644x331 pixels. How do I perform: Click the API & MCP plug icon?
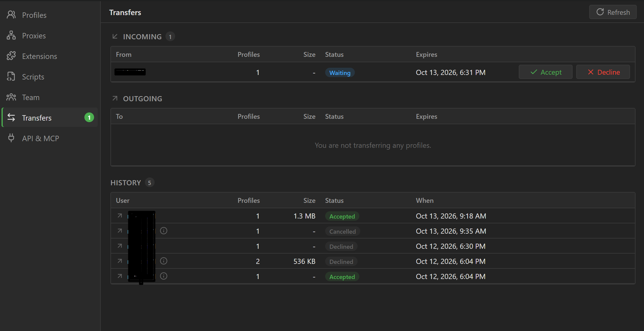[x=11, y=138]
